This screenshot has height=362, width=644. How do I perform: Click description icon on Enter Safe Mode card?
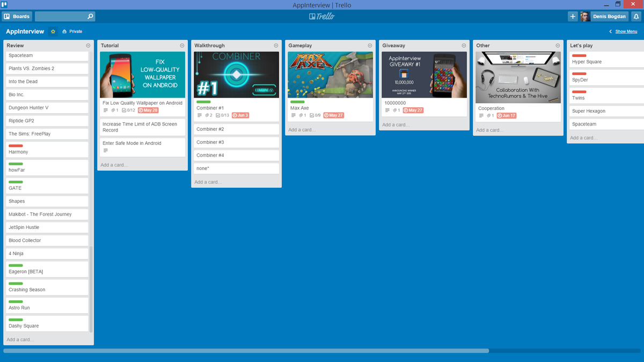[106, 151]
